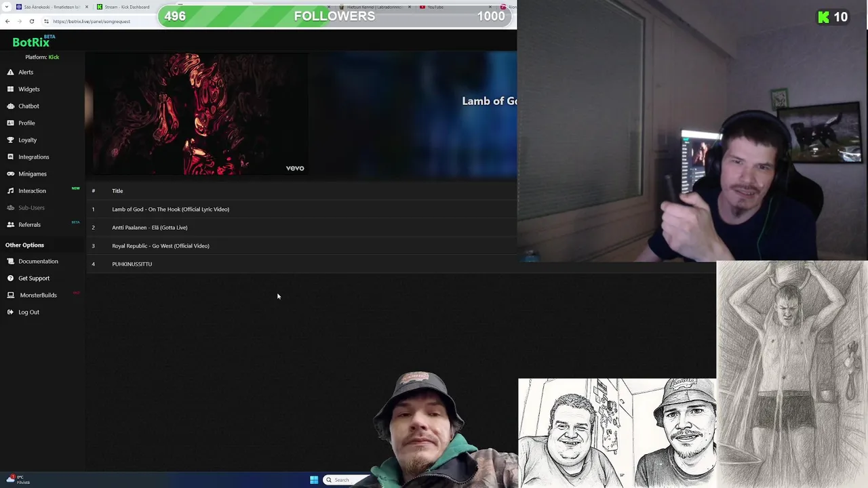
Task: Click the # column header
Action: pos(93,190)
